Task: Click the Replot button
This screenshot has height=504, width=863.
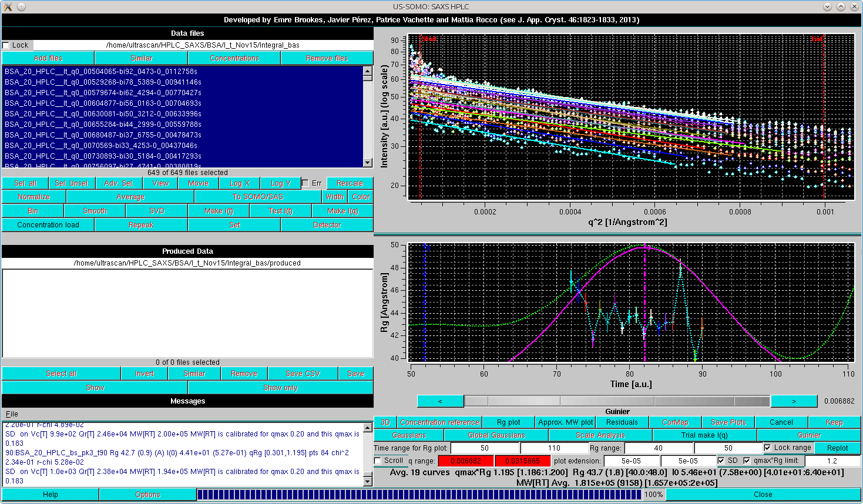Action: coord(838,448)
